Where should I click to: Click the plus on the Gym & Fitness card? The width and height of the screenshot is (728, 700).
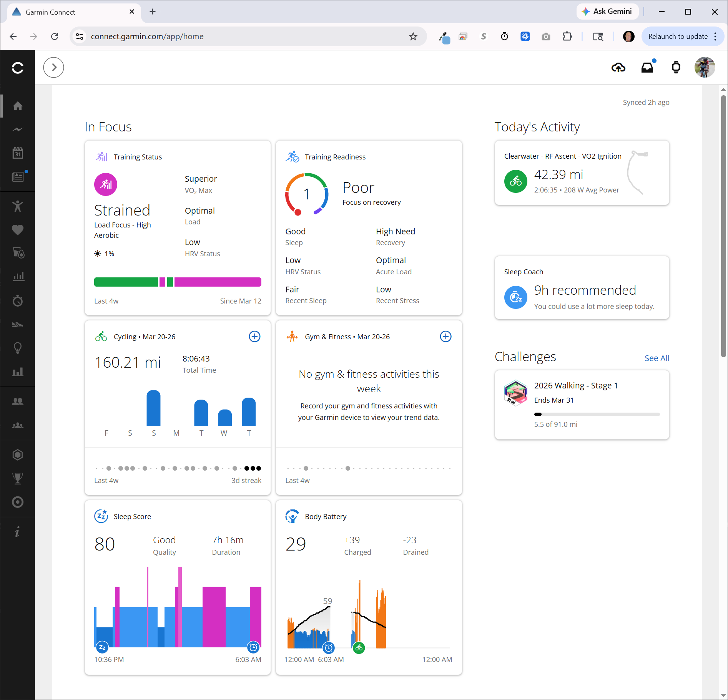[x=445, y=337]
